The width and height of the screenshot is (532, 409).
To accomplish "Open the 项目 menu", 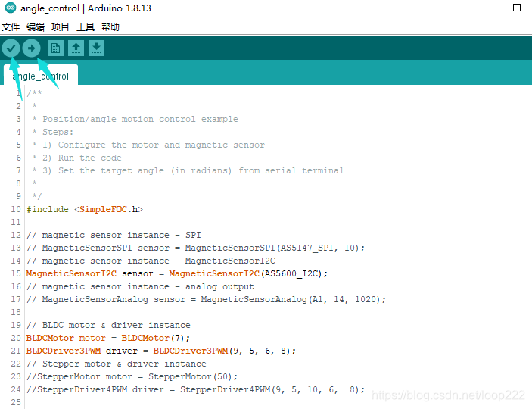I will point(61,27).
